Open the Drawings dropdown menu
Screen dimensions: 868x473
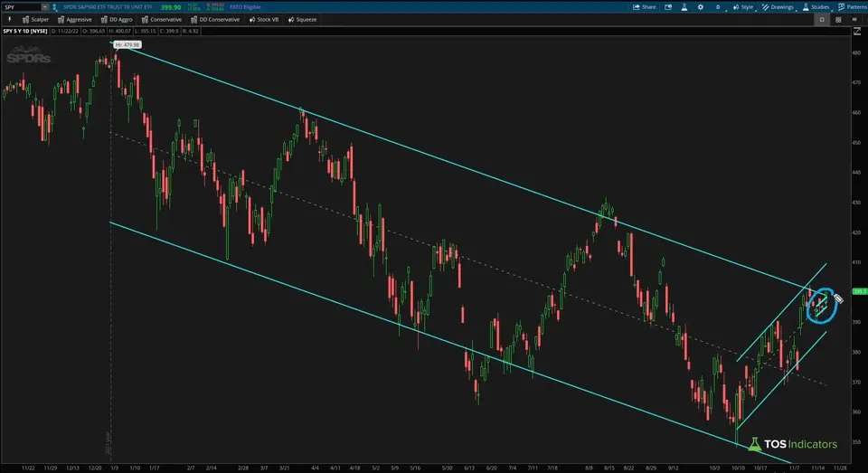click(778, 7)
